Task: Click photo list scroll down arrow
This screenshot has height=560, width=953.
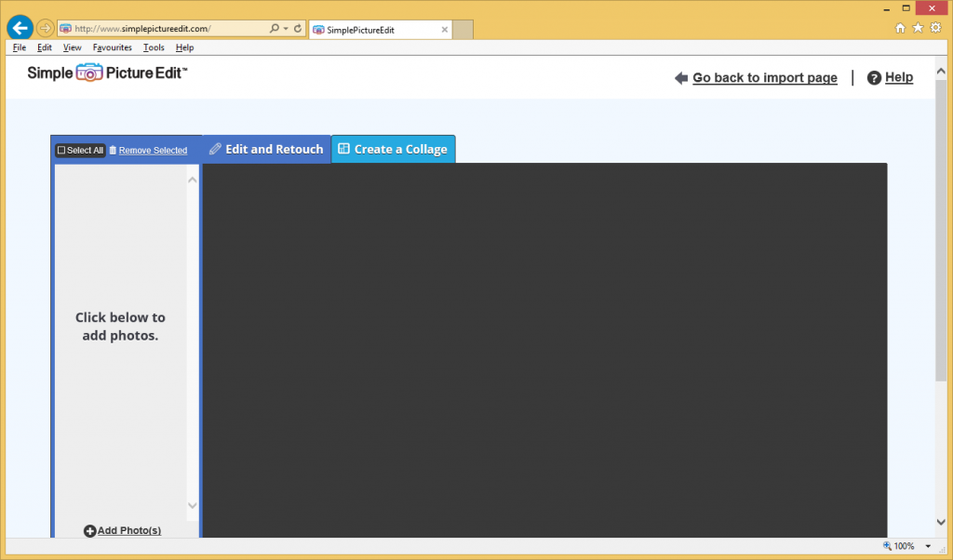Action: click(193, 505)
